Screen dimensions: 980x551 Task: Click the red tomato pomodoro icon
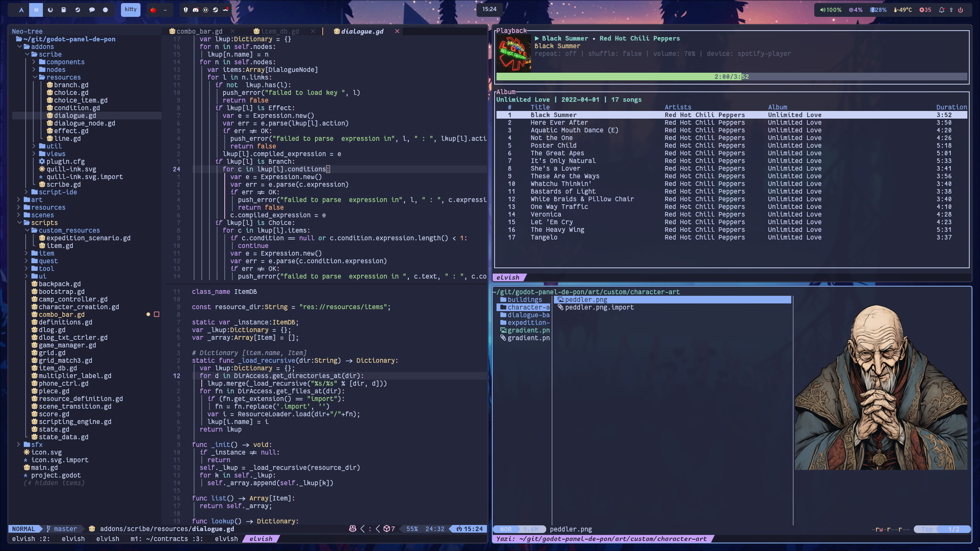click(x=153, y=10)
